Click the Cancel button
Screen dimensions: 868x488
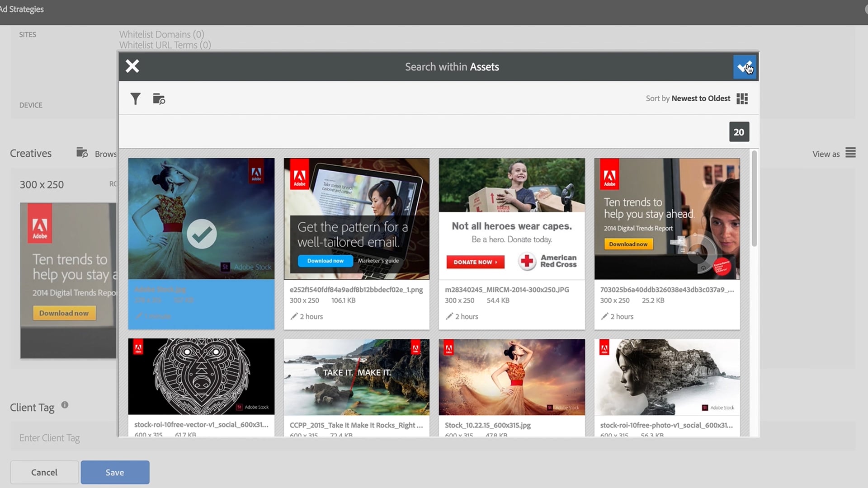pos(44,472)
